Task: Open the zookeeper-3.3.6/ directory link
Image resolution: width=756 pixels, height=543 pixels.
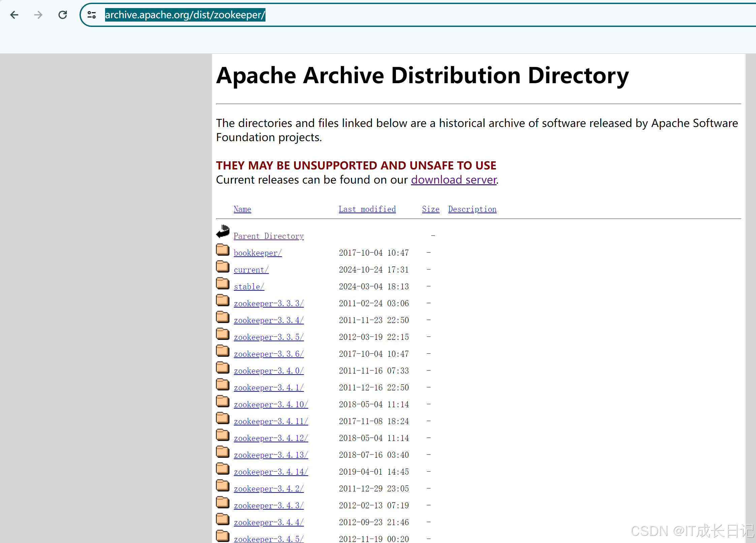Action: coord(269,354)
